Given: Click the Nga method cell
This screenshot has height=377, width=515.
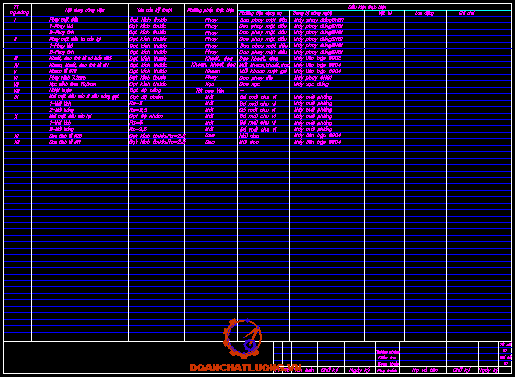Looking at the screenshot, I should point(210,84).
